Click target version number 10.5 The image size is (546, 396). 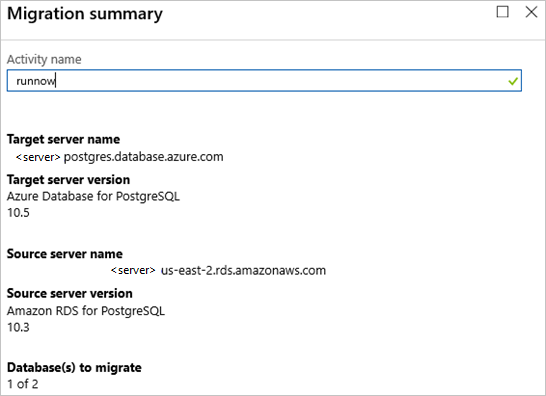click(x=18, y=213)
